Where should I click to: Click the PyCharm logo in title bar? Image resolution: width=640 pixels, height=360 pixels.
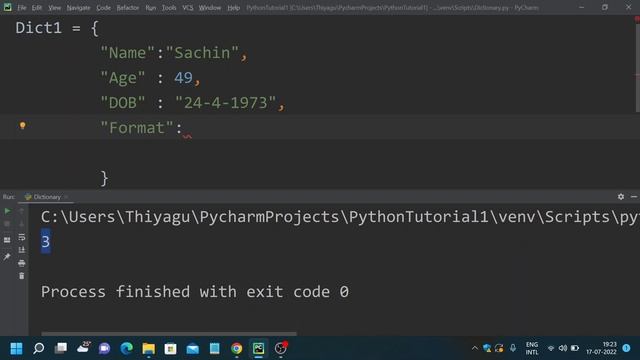click(7, 7)
